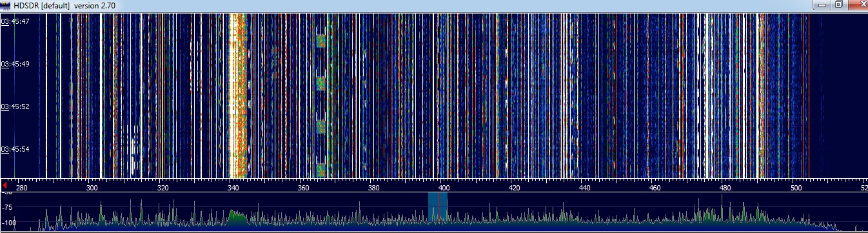Restore down the HDSDR window
868x233 pixels.
(x=839, y=5)
